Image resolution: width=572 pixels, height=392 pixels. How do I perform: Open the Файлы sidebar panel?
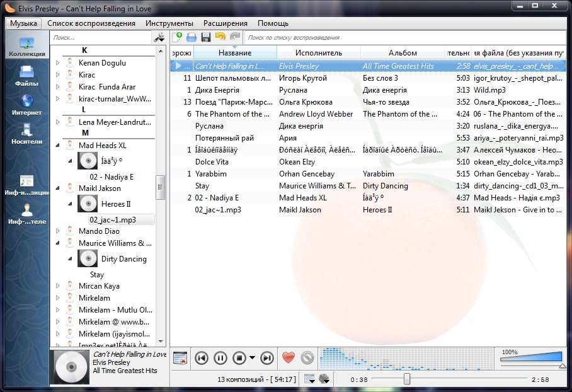point(26,74)
